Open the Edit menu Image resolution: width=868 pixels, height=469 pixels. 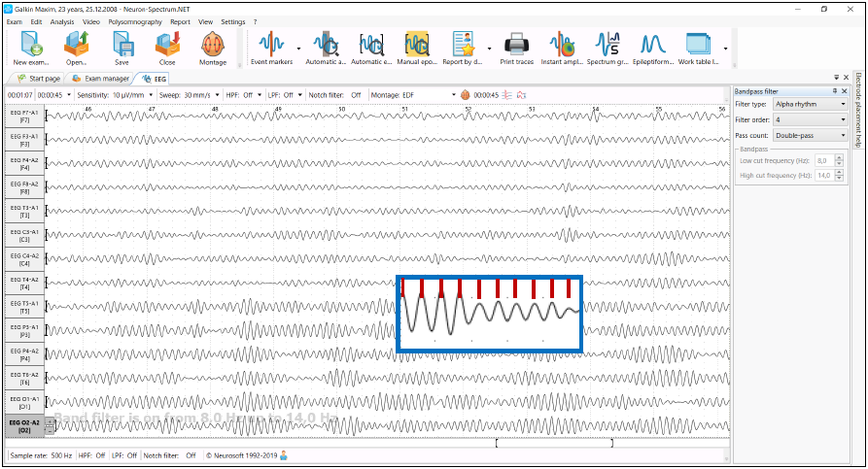pos(36,22)
